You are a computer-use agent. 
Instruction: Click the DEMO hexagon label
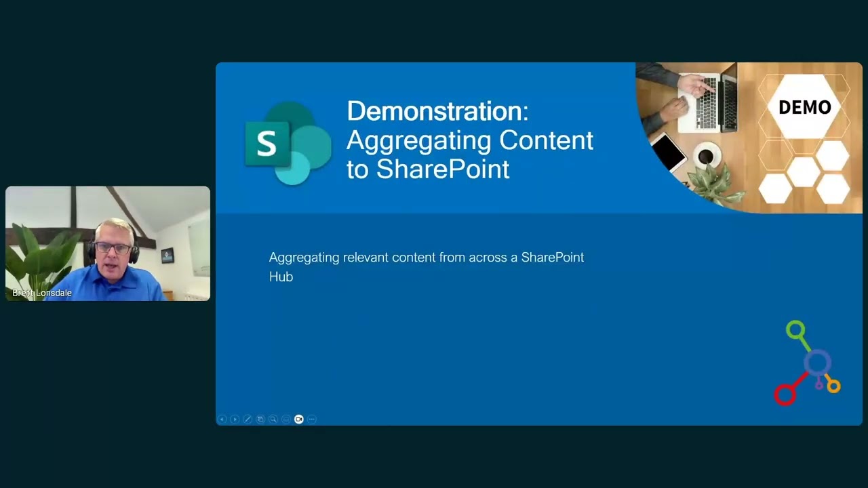(x=804, y=107)
